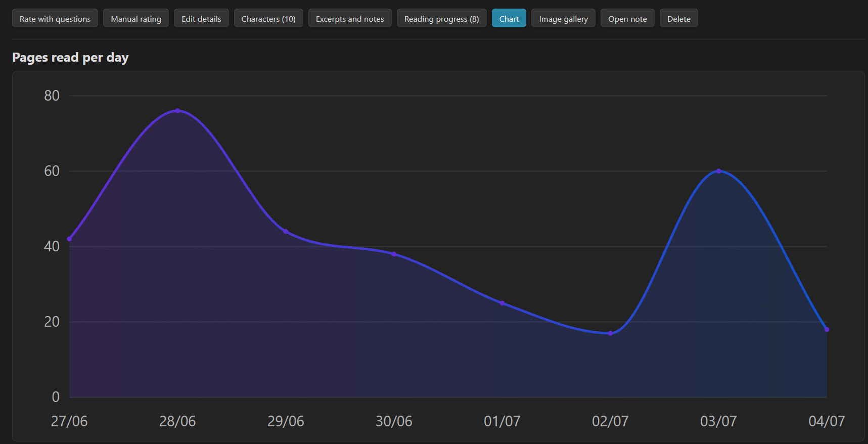Click the 40 y-axis label
The width and height of the screenshot is (868, 444).
click(52, 246)
